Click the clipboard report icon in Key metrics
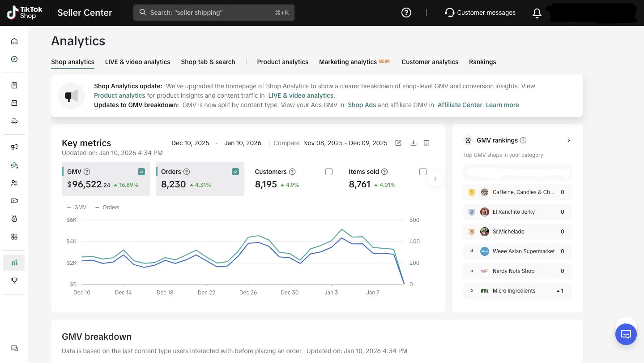Viewport: 644px width, 363px height. click(426, 143)
